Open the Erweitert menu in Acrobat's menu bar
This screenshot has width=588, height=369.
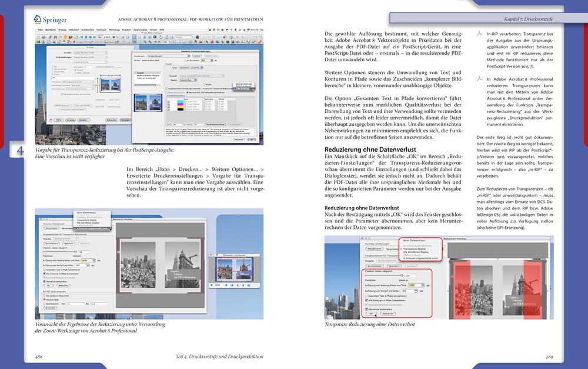126,29
